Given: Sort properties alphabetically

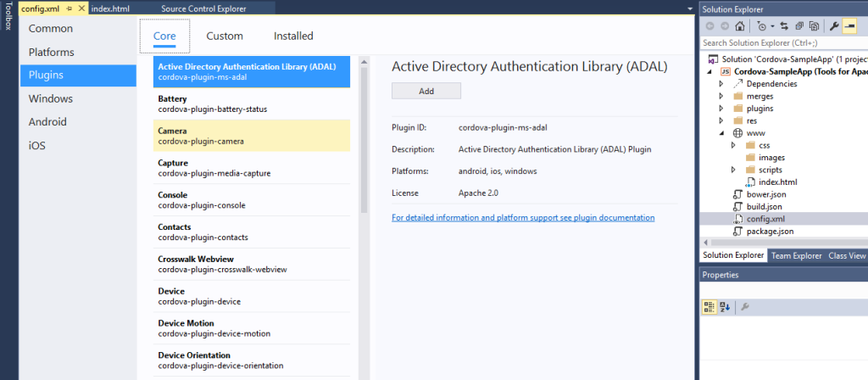Looking at the screenshot, I should 726,307.
